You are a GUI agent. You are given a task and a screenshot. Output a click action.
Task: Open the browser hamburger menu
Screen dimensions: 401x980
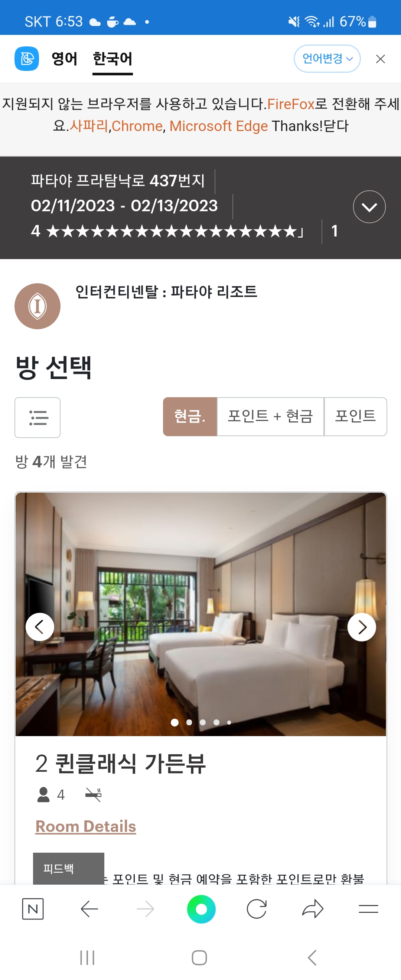tap(368, 909)
